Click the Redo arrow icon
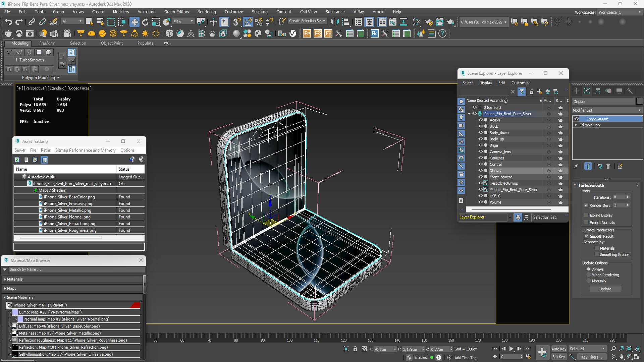The width and height of the screenshot is (644, 362). [19, 22]
